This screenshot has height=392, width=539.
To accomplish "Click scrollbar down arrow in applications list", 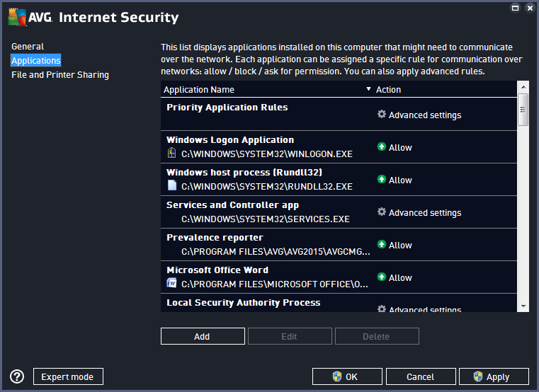I will pos(523,306).
